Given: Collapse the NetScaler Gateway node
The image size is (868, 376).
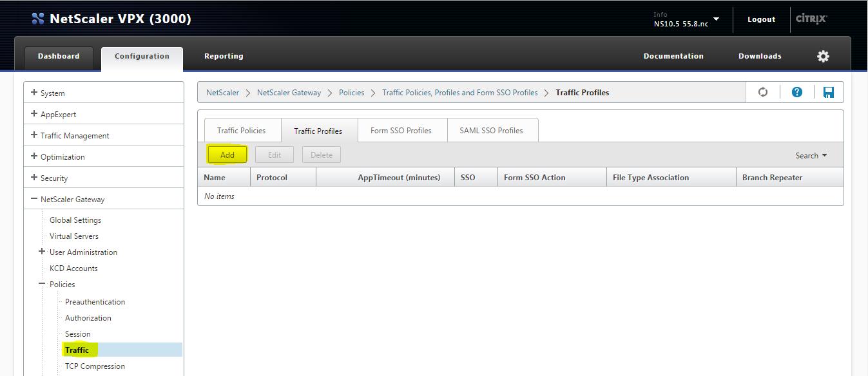Looking at the screenshot, I should click(34, 199).
